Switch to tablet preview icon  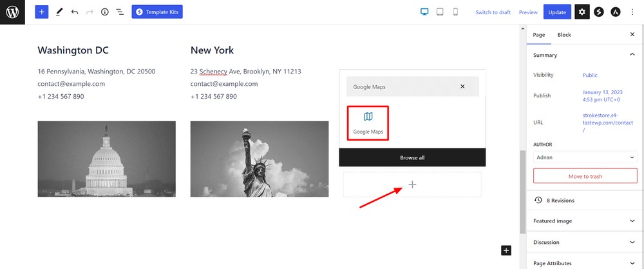[440, 12]
